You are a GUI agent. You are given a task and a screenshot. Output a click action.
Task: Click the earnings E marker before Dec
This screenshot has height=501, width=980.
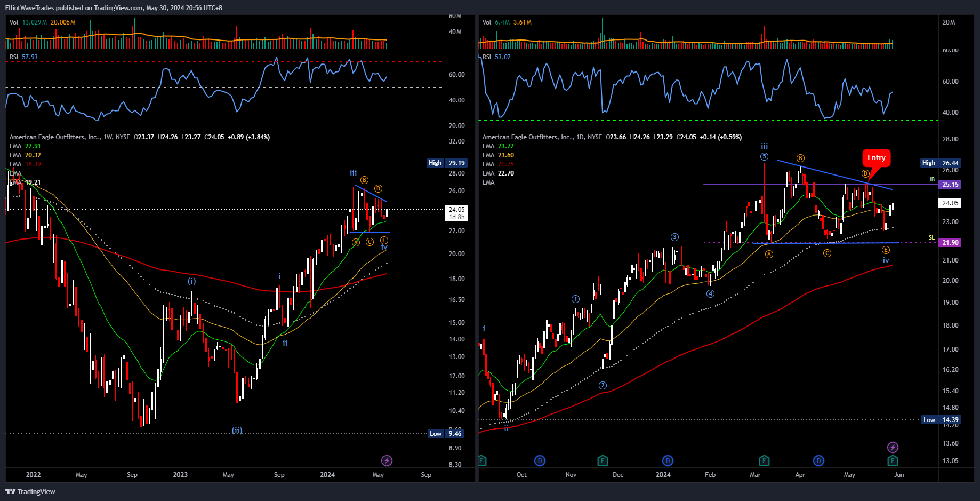pos(603,460)
